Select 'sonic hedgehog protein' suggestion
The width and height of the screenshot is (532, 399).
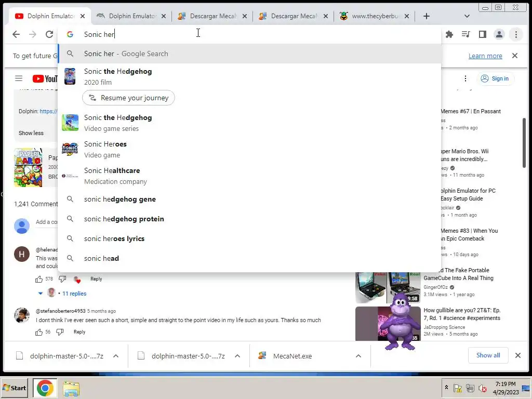[249, 219]
